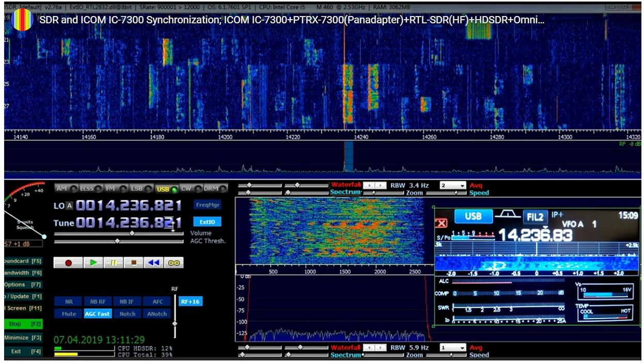Increase RBW 5.9 Hz with right arrow
Viewport: 644px width, 363px height.
pyautogui.click(x=381, y=348)
